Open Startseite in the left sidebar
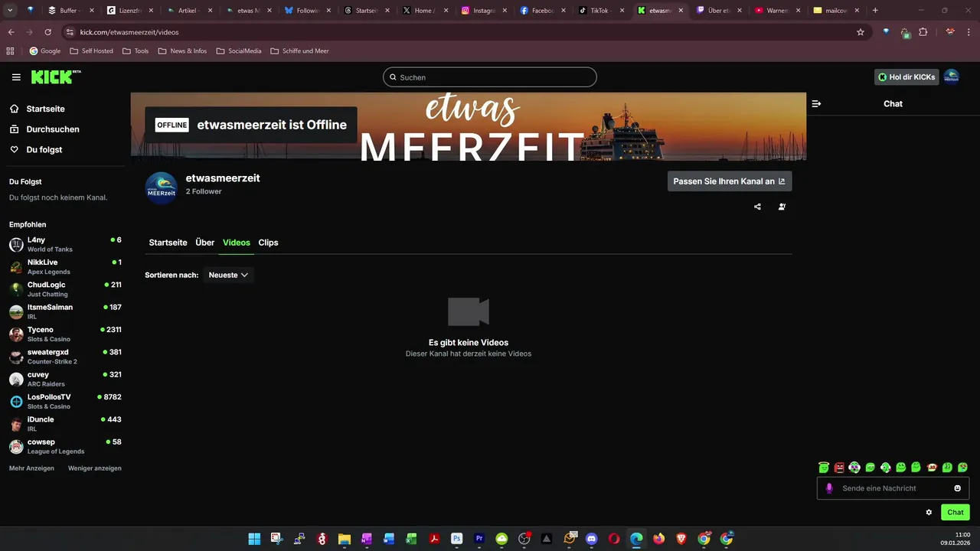This screenshot has width=980, height=551. [x=45, y=109]
